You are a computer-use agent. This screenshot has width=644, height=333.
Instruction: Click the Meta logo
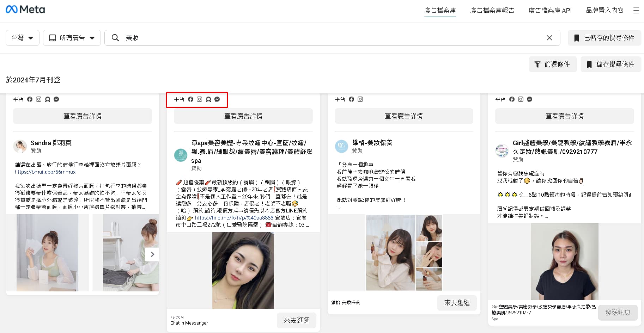tap(25, 10)
